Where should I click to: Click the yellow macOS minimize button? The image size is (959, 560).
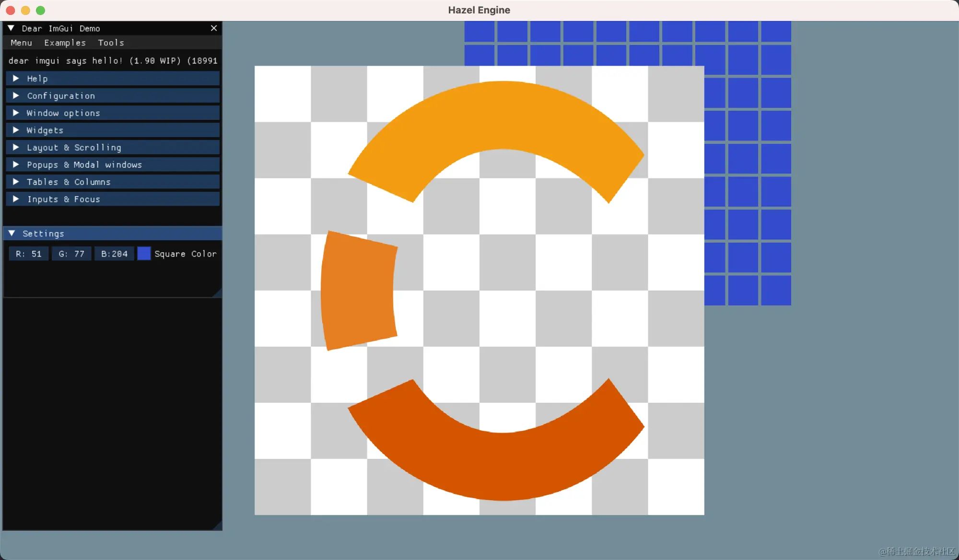25,10
